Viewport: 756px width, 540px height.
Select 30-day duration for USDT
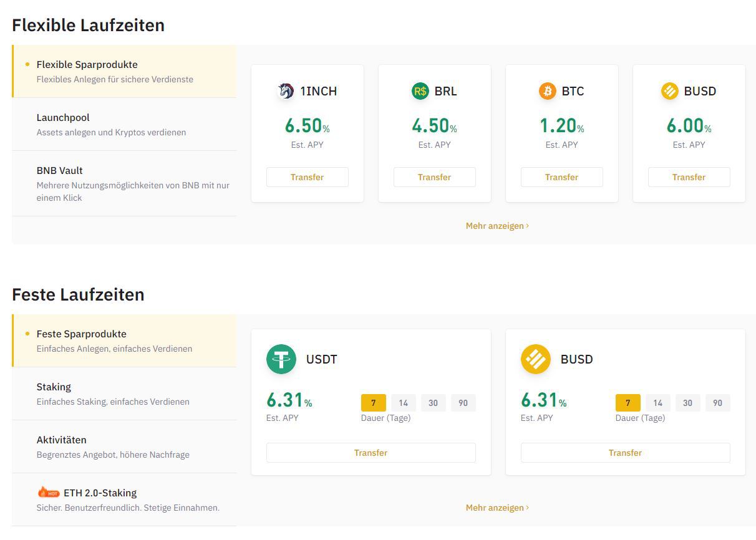(433, 403)
